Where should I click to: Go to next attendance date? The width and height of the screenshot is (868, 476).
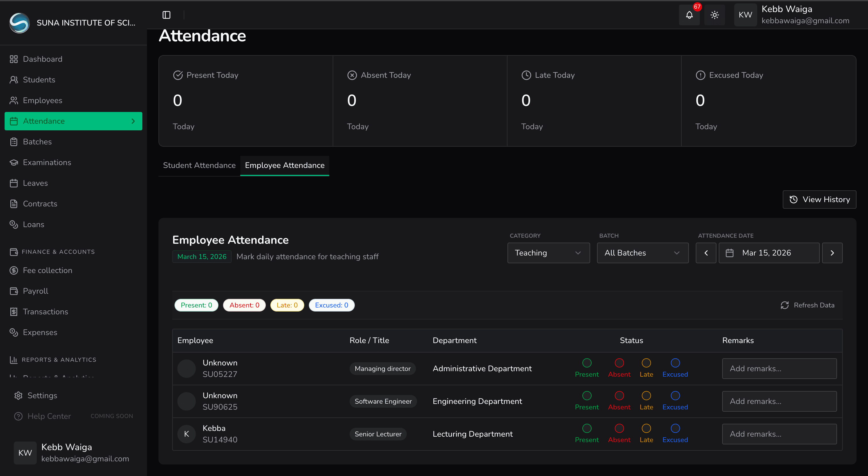click(x=832, y=253)
